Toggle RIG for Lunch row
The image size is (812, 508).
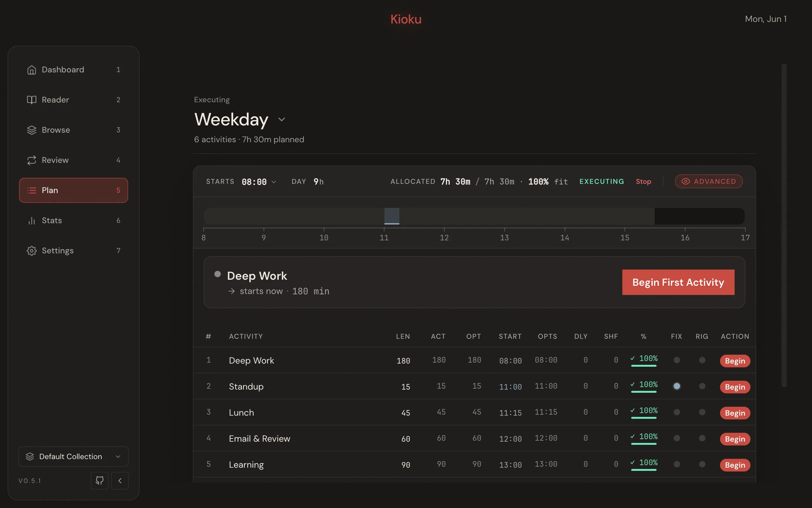pos(702,412)
